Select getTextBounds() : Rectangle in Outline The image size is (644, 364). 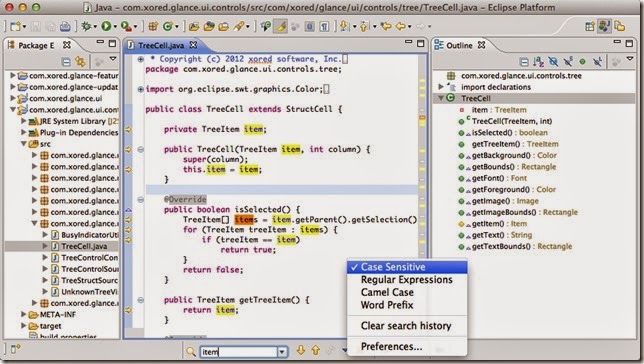coord(522,247)
